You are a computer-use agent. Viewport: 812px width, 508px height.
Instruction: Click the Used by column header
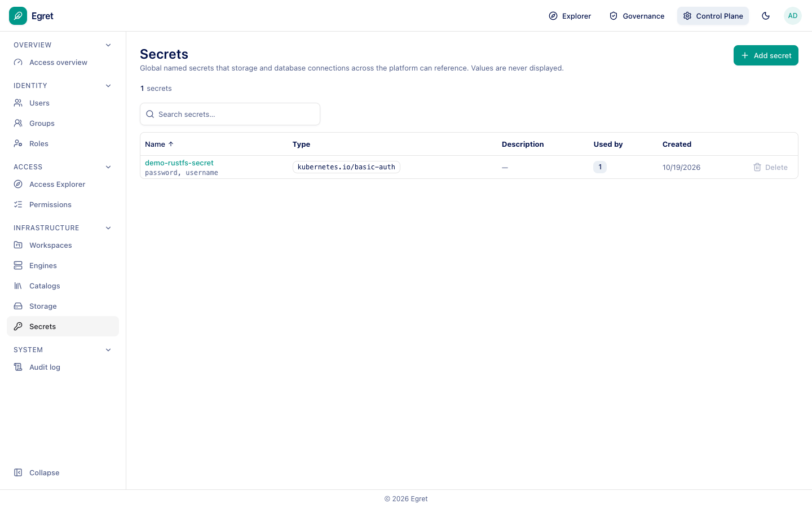(608, 144)
